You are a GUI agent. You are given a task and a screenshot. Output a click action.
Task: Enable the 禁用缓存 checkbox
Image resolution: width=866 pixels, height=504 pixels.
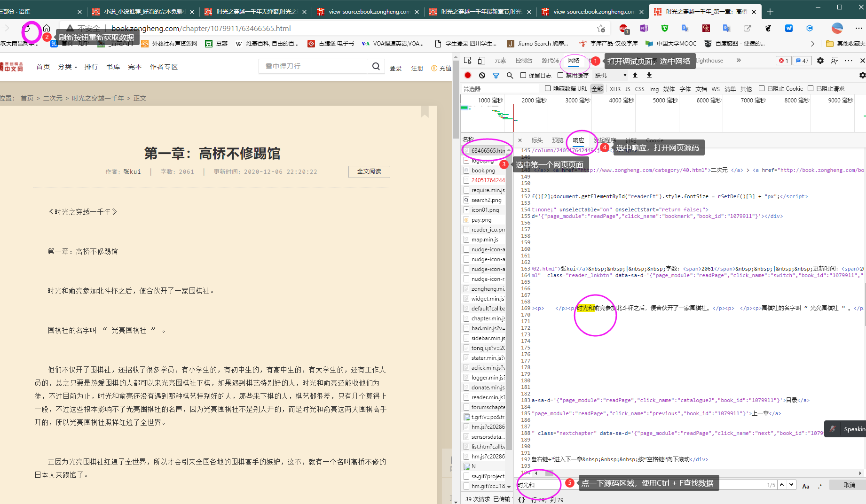560,75
